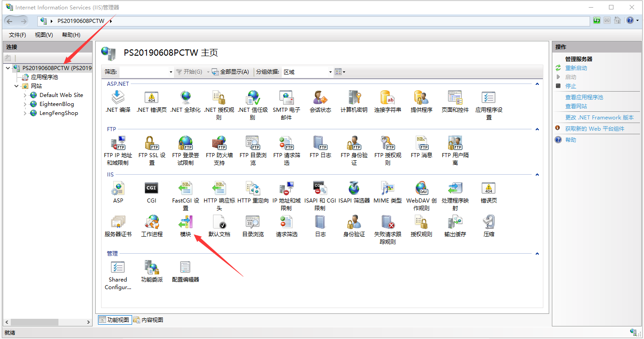Click the 筛选 filter text field

pyautogui.click(x=144, y=72)
